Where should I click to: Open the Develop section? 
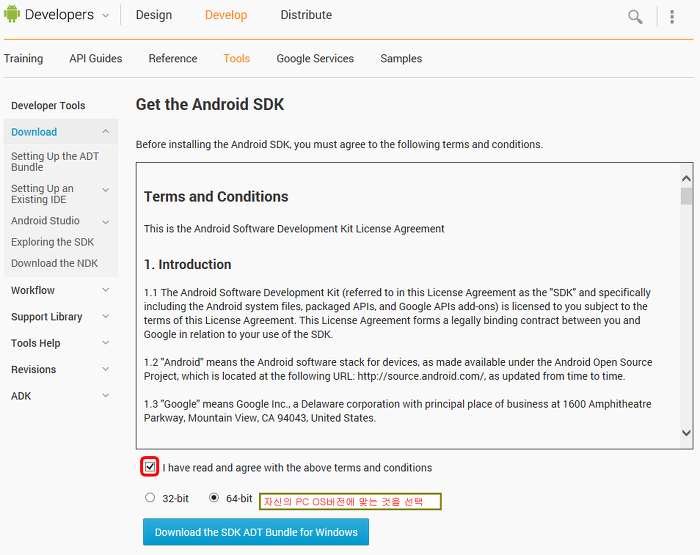pos(226,15)
